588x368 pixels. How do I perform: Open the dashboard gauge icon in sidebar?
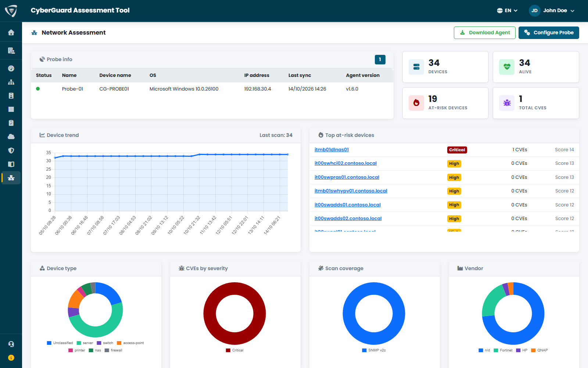pyautogui.click(x=11, y=68)
